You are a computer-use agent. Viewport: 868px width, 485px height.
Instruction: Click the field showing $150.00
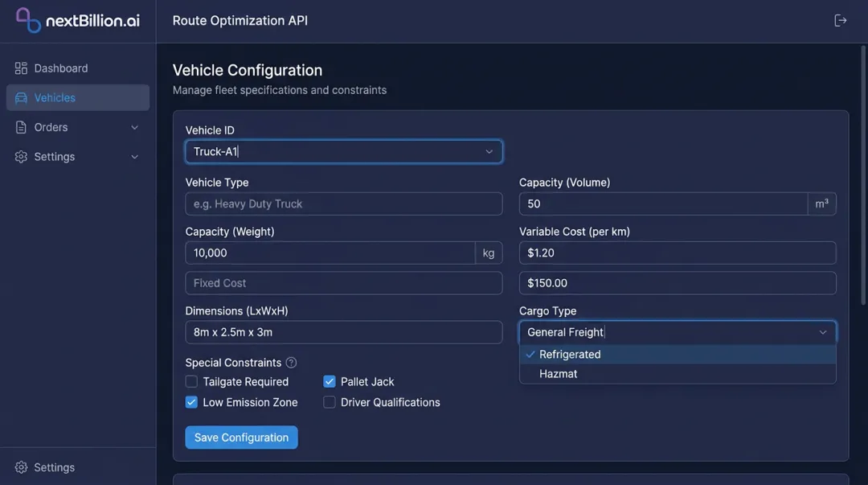[x=678, y=283]
